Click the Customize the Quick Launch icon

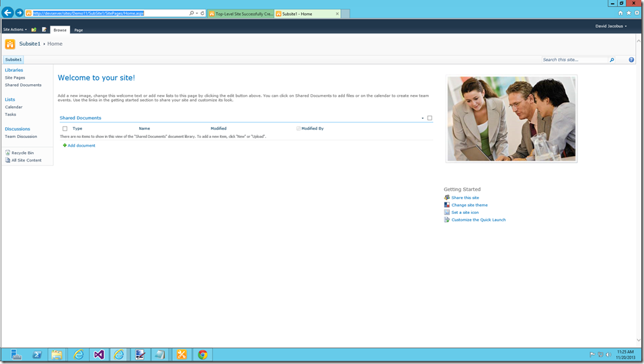447,219
